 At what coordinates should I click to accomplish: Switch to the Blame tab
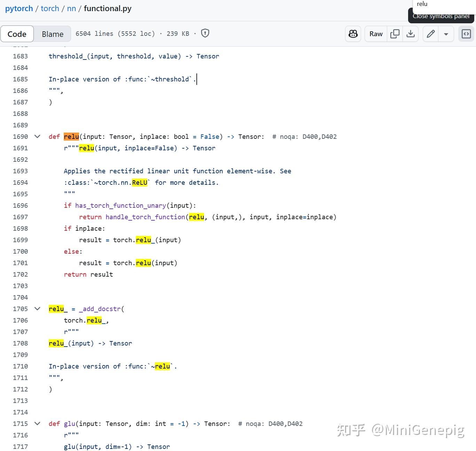pos(53,34)
